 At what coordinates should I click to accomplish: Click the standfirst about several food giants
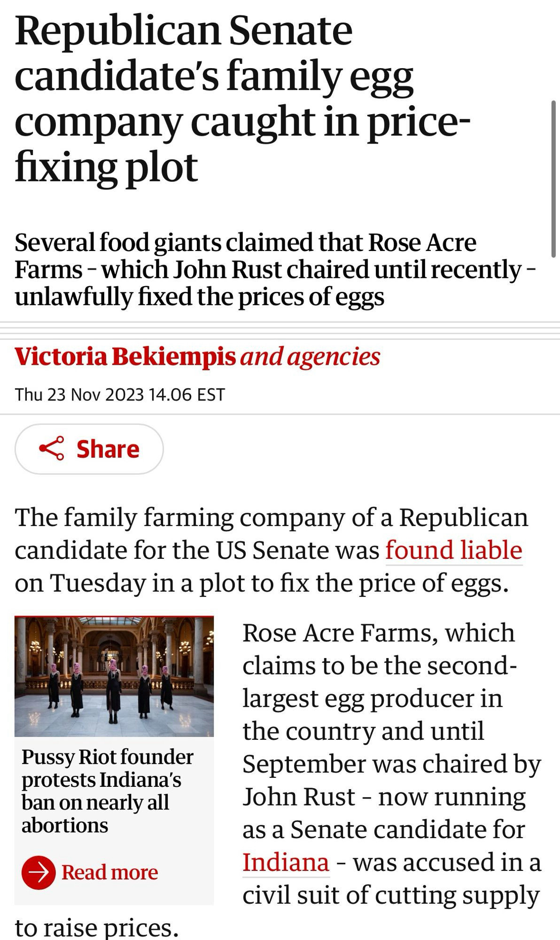click(275, 269)
